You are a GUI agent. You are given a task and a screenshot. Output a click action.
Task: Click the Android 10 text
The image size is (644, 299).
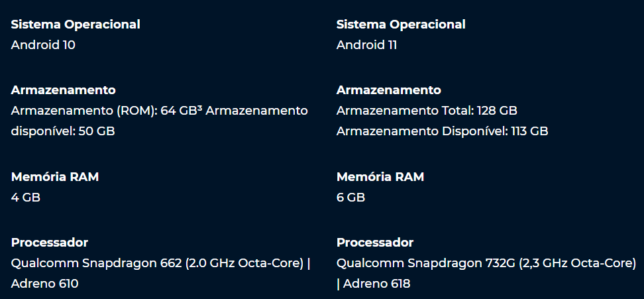point(44,45)
